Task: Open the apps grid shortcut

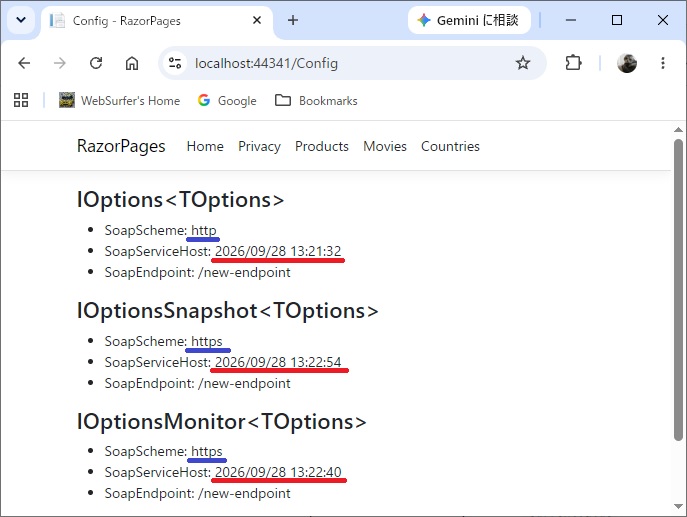Action: (21, 100)
